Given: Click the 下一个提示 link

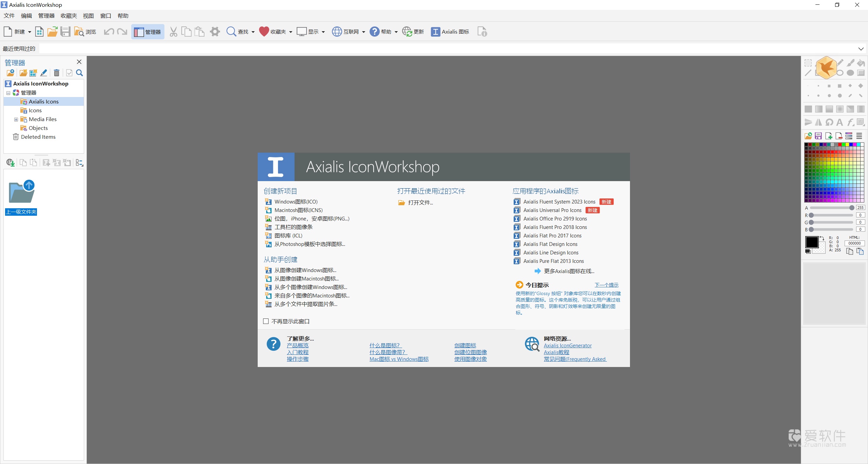Looking at the screenshot, I should 606,285.
